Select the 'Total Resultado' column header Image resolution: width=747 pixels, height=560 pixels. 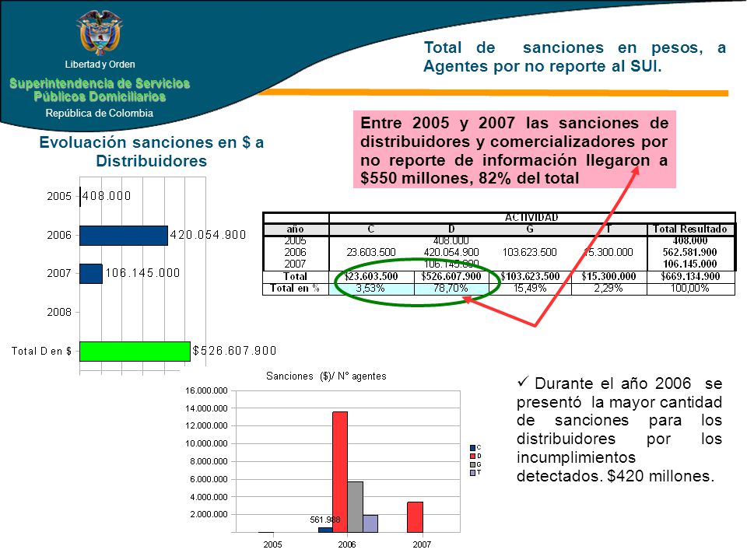[x=690, y=229]
